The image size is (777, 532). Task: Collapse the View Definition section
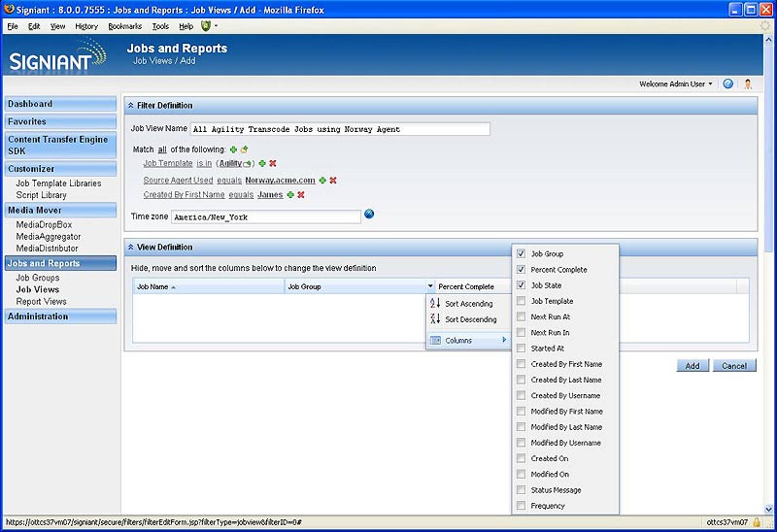[130, 247]
